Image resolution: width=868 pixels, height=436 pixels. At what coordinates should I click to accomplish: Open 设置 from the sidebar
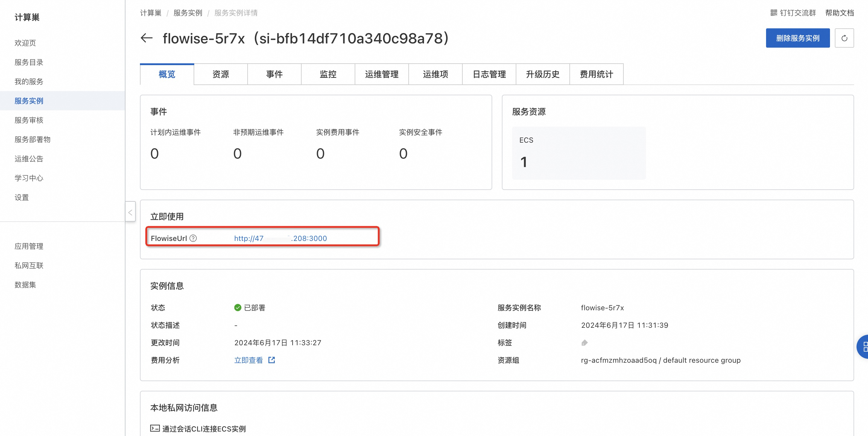tap(22, 197)
